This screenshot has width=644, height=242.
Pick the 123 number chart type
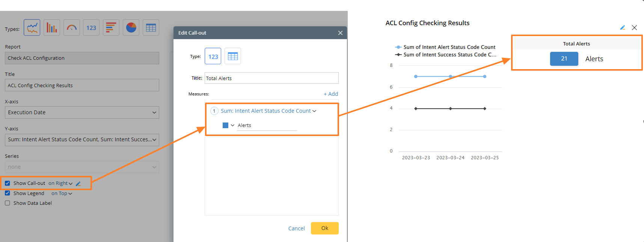[91, 27]
